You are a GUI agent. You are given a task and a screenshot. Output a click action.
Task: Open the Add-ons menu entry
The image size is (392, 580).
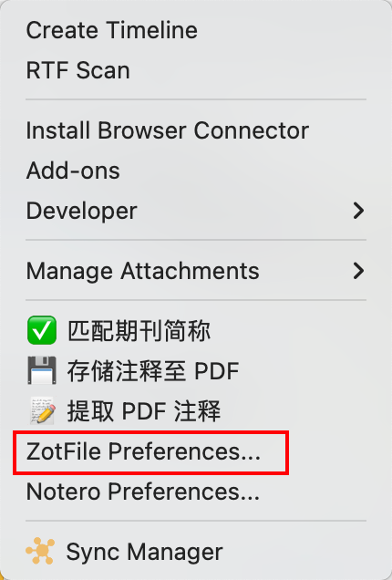(73, 171)
